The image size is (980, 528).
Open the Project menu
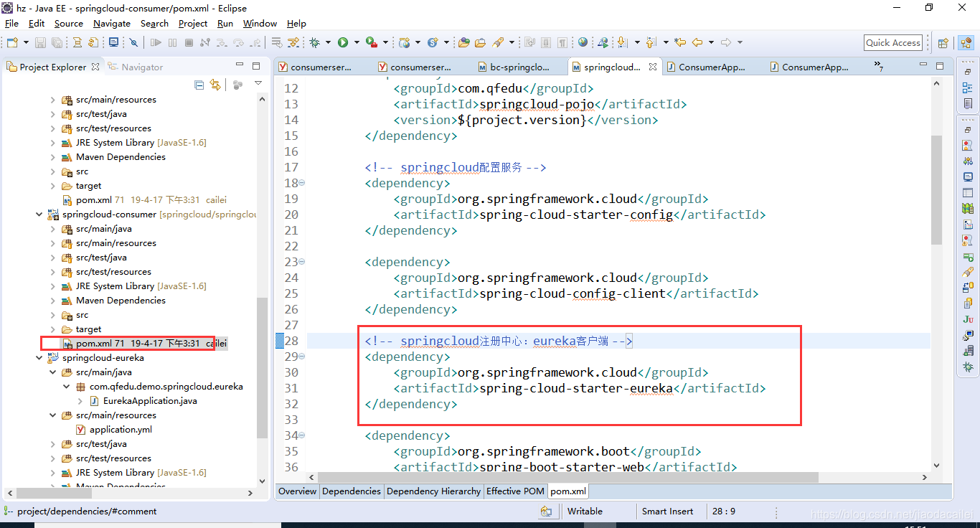tap(193, 23)
